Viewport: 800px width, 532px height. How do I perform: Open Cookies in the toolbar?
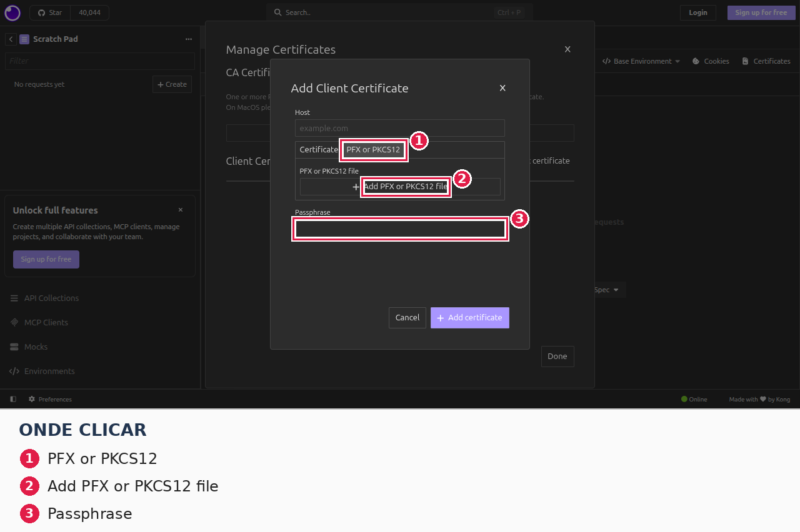(711, 61)
